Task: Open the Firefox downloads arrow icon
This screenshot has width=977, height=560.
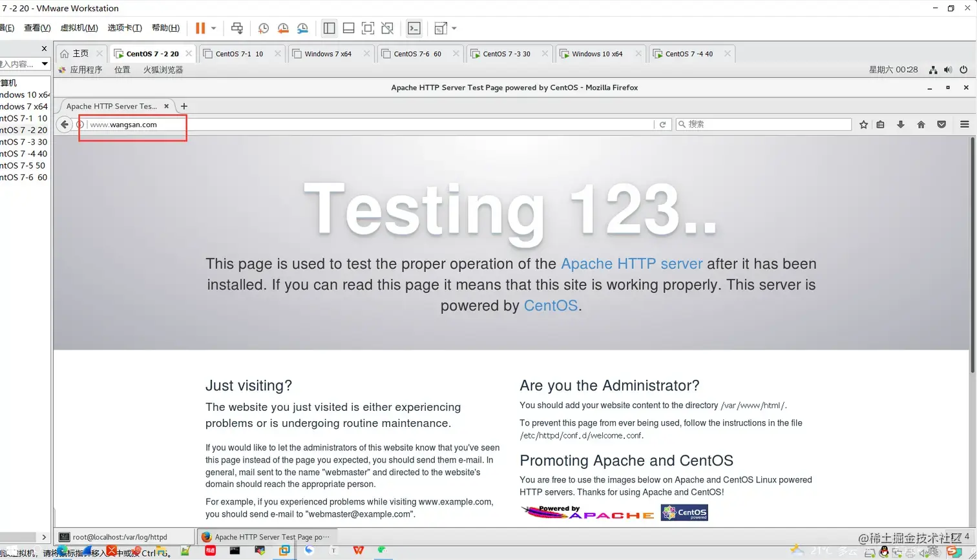Action: (x=901, y=125)
